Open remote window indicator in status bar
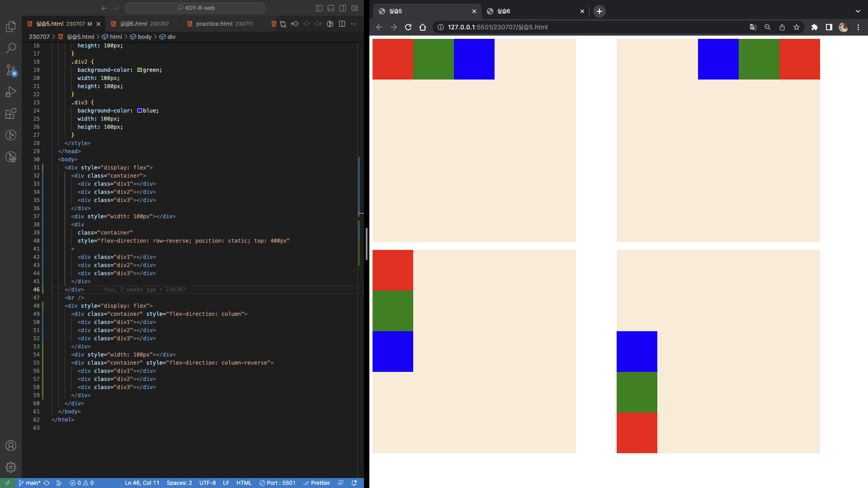868x488 pixels. click(x=7, y=483)
